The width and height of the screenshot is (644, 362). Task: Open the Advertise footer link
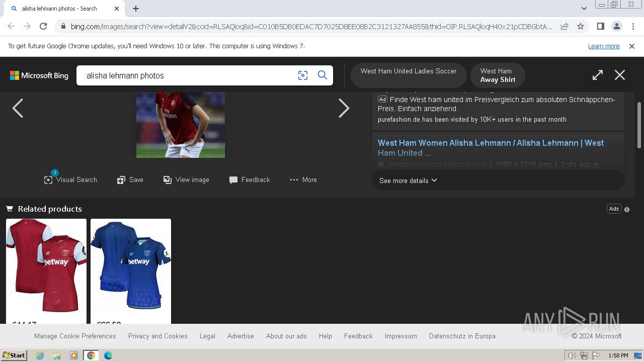click(240, 336)
